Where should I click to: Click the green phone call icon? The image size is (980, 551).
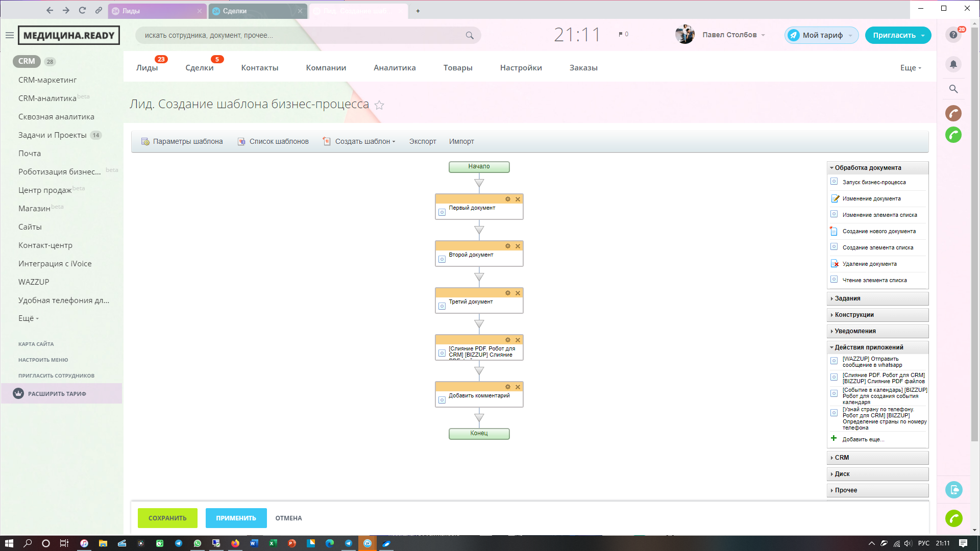tap(953, 135)
